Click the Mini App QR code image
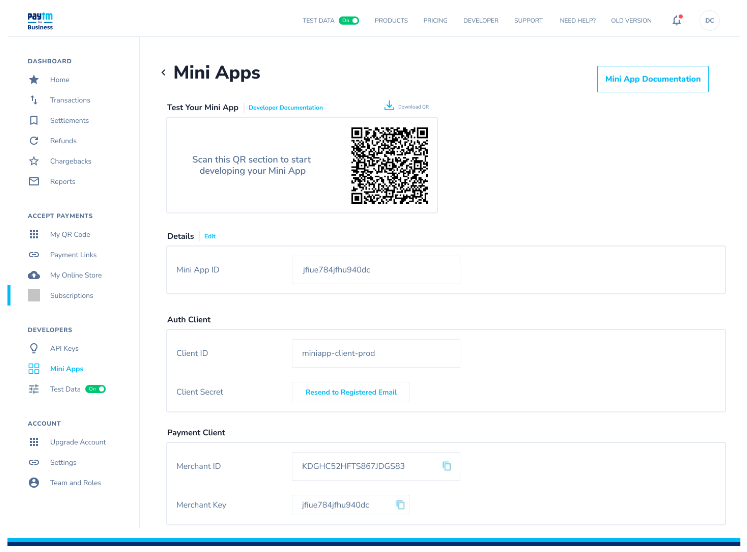Screen dimensions: 747x552 pos(389,166)
